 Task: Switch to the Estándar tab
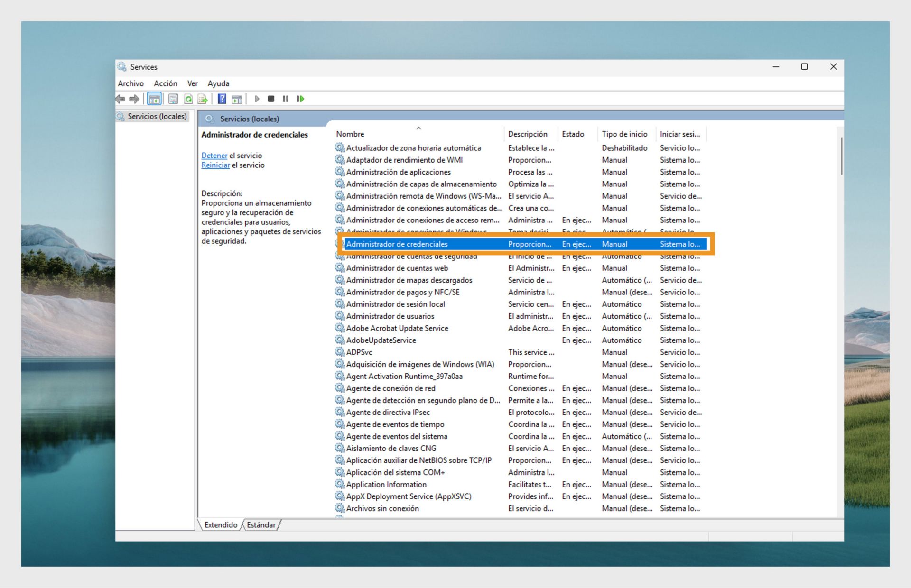point(261,525)
